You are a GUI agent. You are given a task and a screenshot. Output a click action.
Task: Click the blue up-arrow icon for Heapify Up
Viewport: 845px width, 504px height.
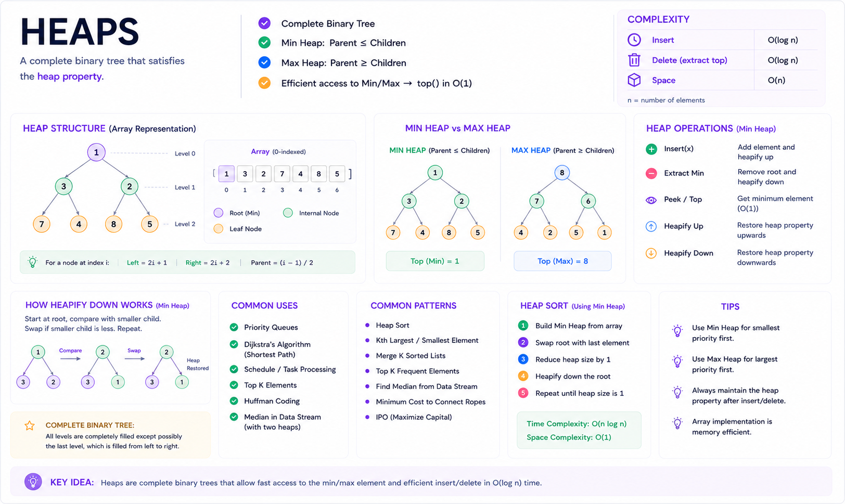coord(651,226)
